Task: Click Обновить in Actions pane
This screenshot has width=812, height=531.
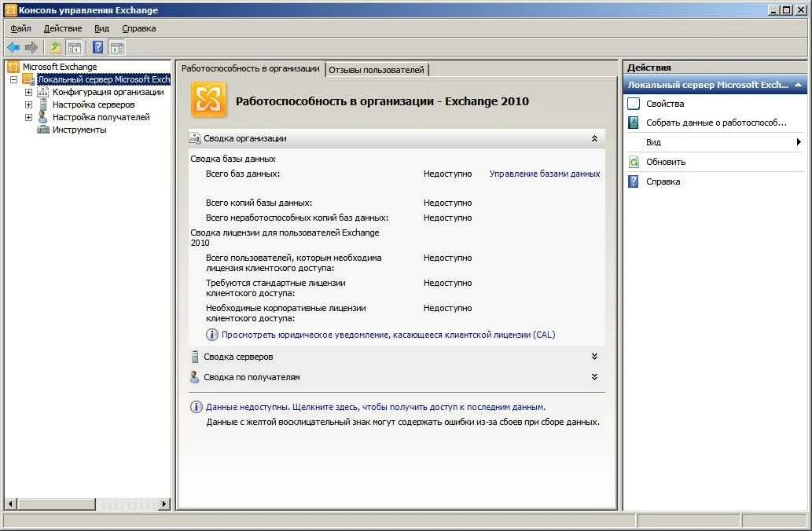Action: pos(666,162)
